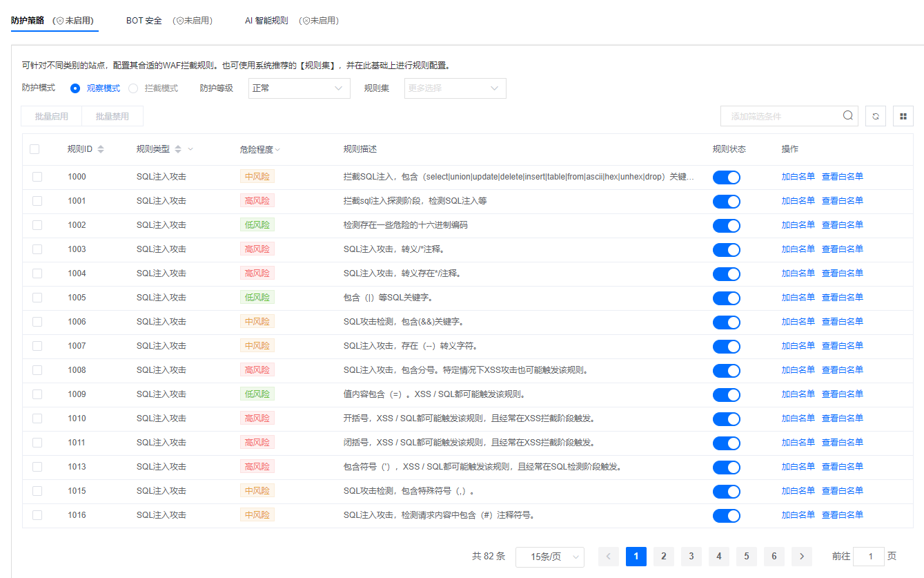Click 加白名单 for rule 1000
The image size is (924, 578).
click(x=798, y=177)
